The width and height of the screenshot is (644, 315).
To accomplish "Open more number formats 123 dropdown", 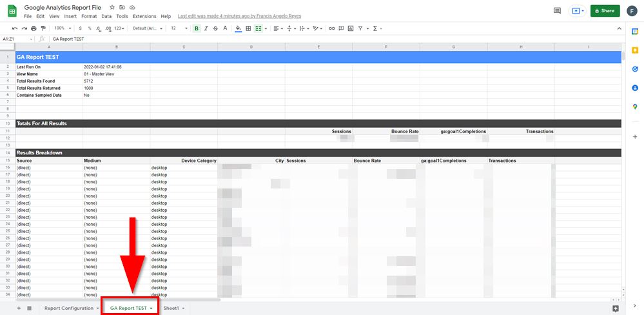I will (x=119, y=28).
